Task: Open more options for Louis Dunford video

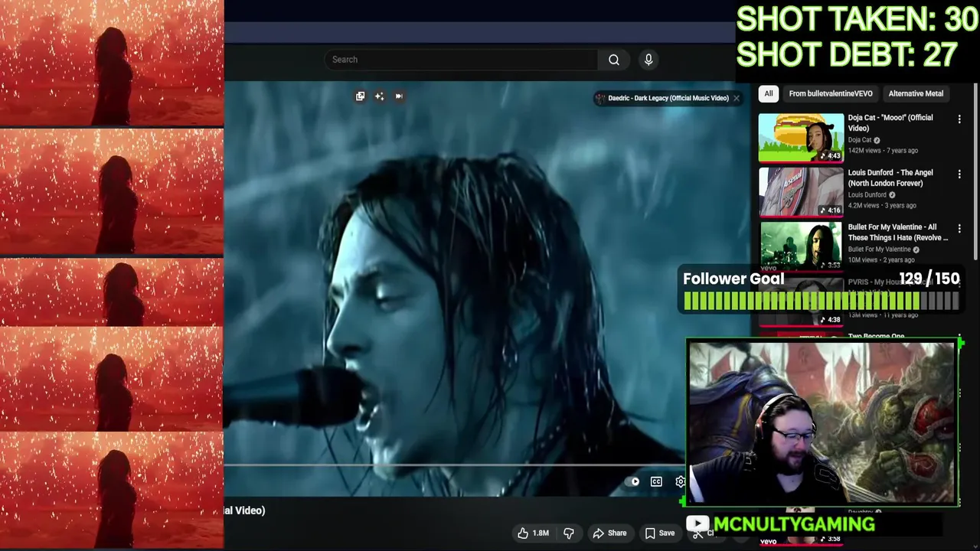Action: coord(959,174)
